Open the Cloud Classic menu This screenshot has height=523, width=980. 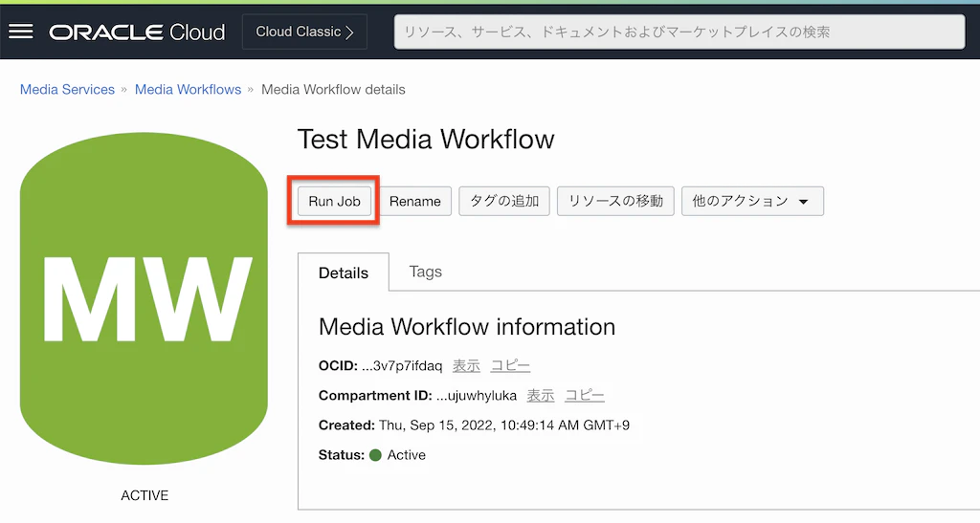pyautogui.click(x=304, y=32)
